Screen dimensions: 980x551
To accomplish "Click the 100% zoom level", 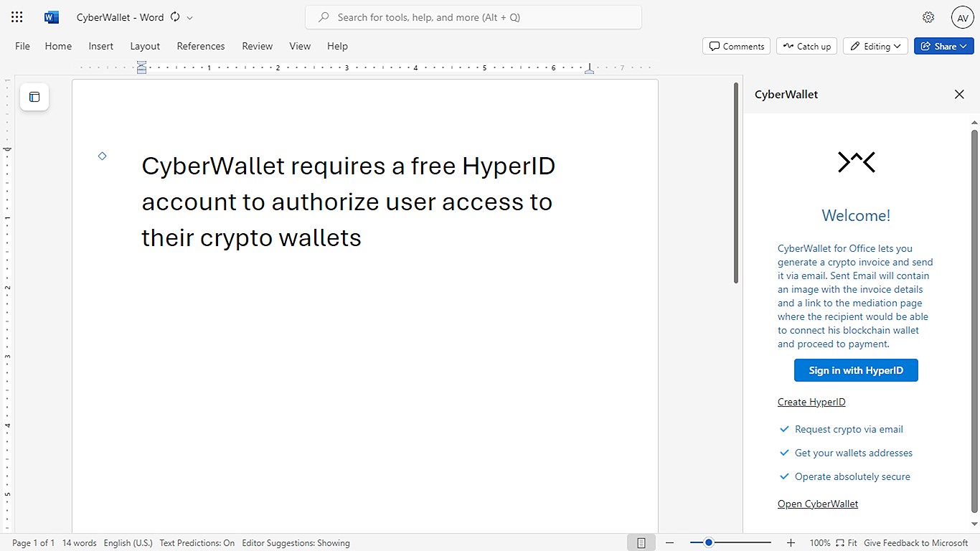I will [820, 543].
